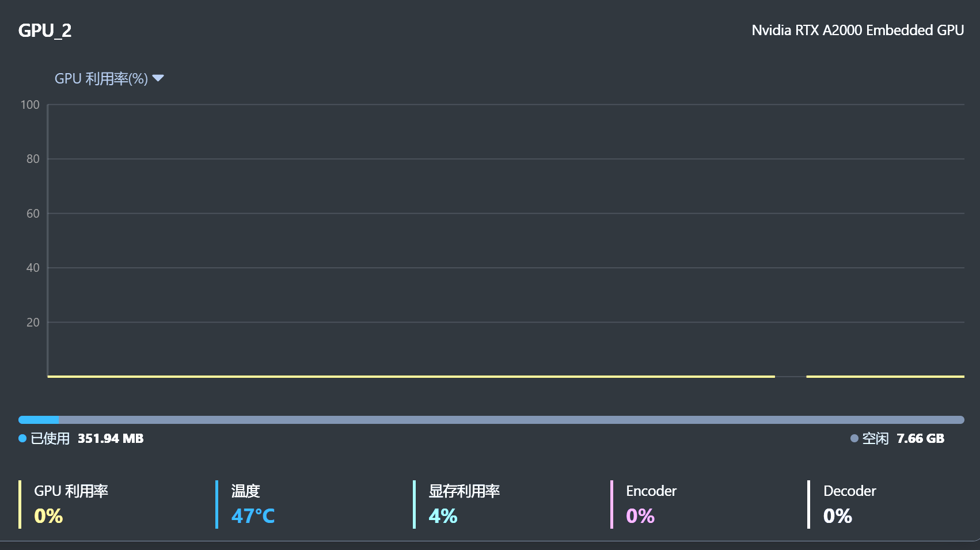Click the used portion of memory bar
Screen dimensions: 980x550
[x=39, y=420]
